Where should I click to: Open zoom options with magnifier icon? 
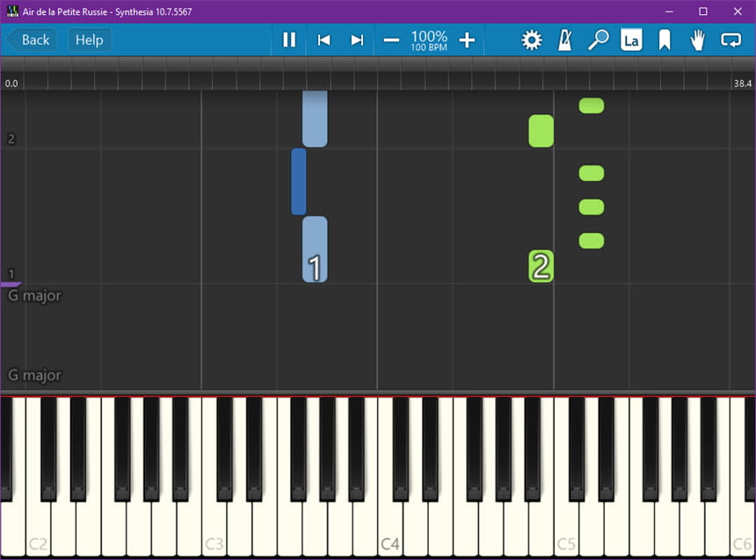pos(599,40)
